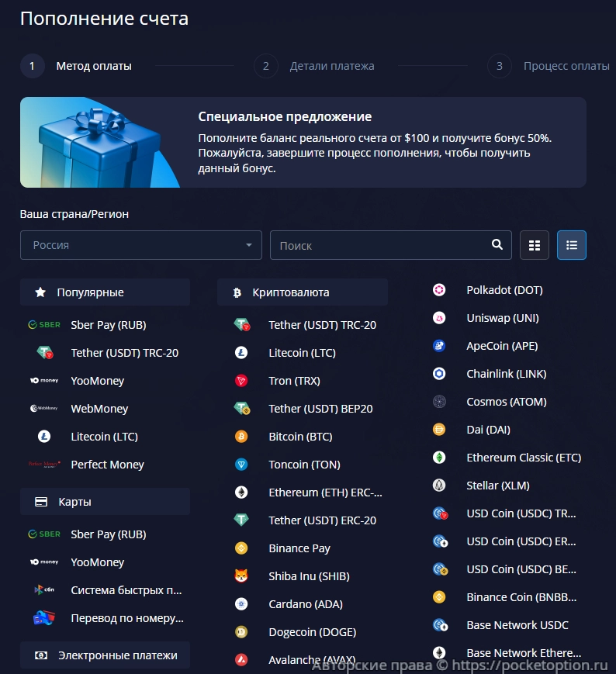Viewport: 616px width, 674px height.
Task: Click the Tether TRC-20 icon under Популярные
Action: pyautogui.click(x=45, y=352)
